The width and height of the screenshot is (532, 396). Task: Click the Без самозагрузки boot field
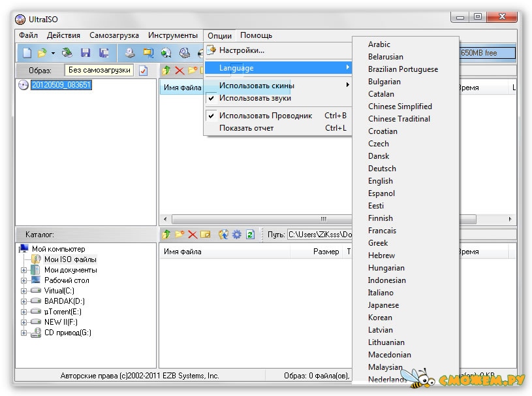(99, 71)
